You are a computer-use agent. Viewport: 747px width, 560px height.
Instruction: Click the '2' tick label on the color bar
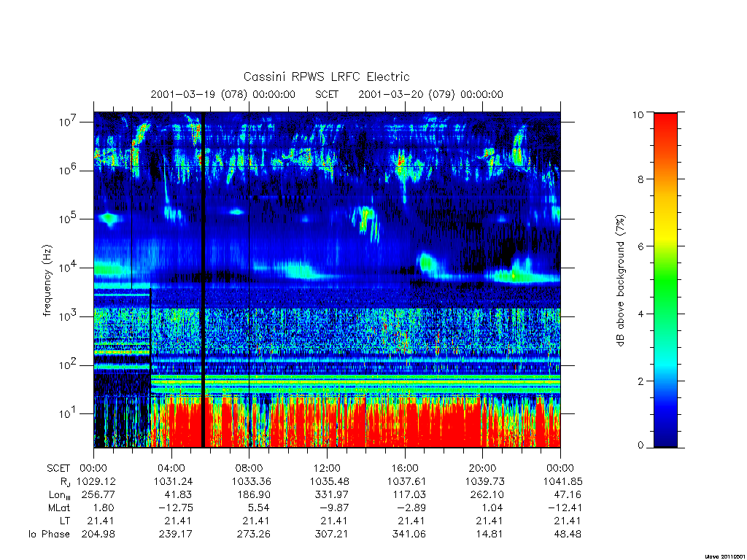[640, 381]
